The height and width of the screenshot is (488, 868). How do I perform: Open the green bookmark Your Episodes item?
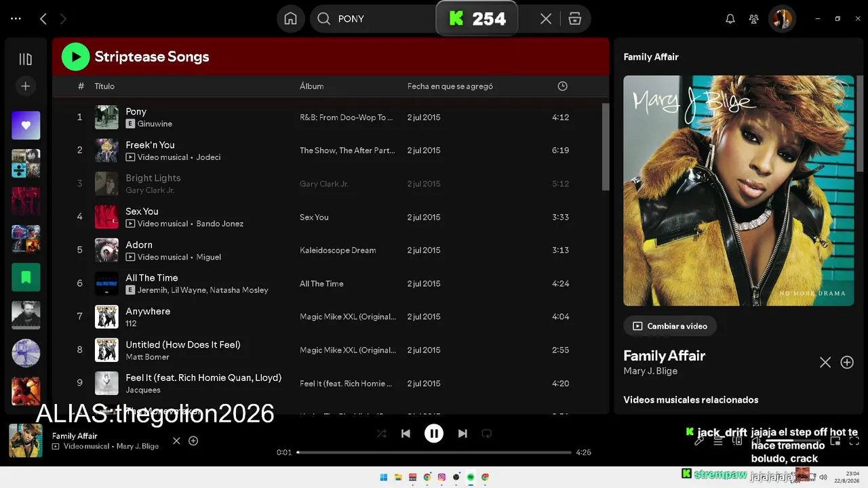(26, 277)
